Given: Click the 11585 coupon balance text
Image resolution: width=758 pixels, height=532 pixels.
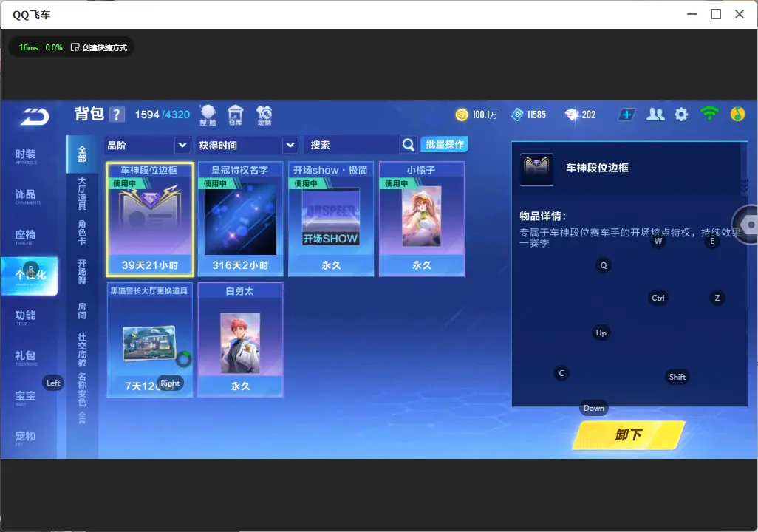Looking at the screenshot, I should click(536, 115).
